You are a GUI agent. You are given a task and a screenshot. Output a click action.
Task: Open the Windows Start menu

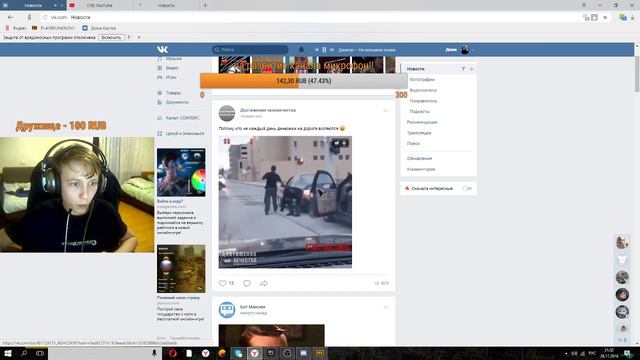(x=8, y=353)
